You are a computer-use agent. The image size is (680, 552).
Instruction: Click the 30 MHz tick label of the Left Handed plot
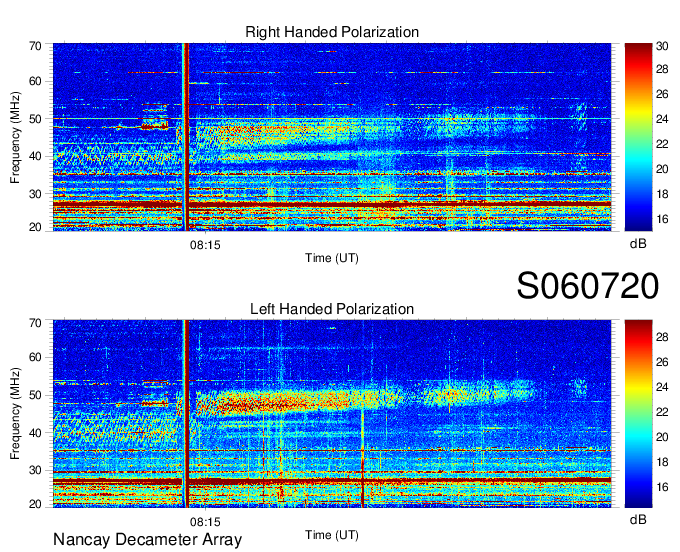[x=35, y=470]
